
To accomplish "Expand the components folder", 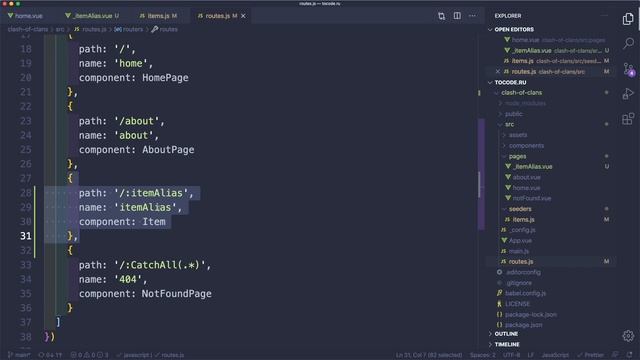I will (x=526, y=145).
